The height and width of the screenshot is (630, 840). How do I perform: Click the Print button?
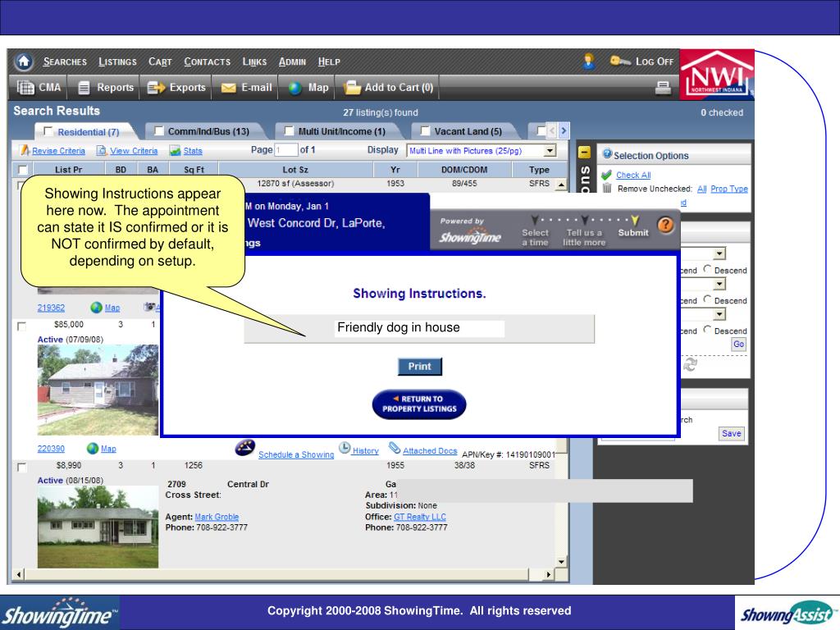point(419,367)
